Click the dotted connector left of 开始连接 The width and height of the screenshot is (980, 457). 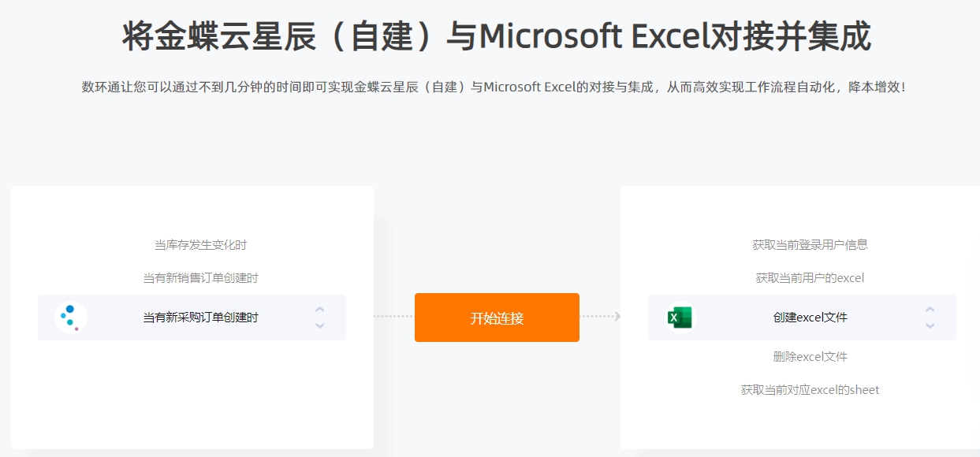393,317
